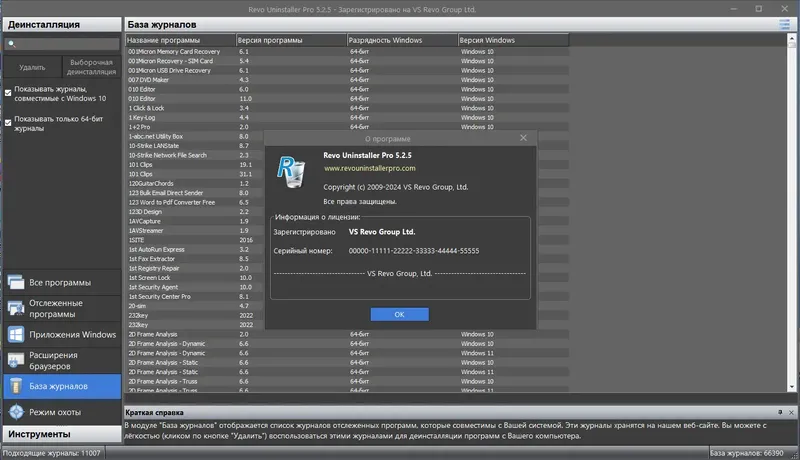The image size is (800, 460).
Task: Select the 1AVStreamer row
Action: point(194,231)
